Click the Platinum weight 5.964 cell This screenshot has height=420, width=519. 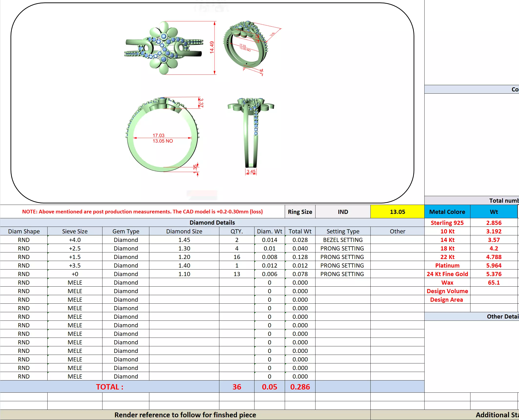pos(494,265)
